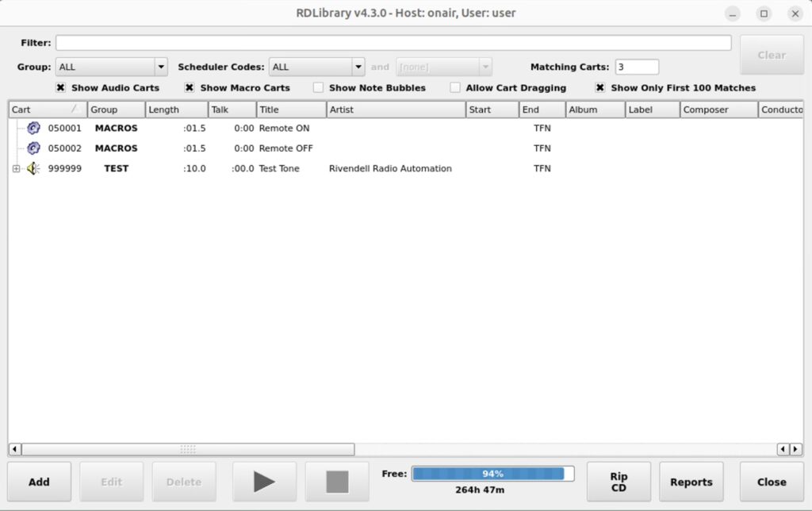Click the Test Tone title
Screen dimensions: 812x511
click(279, 168)
